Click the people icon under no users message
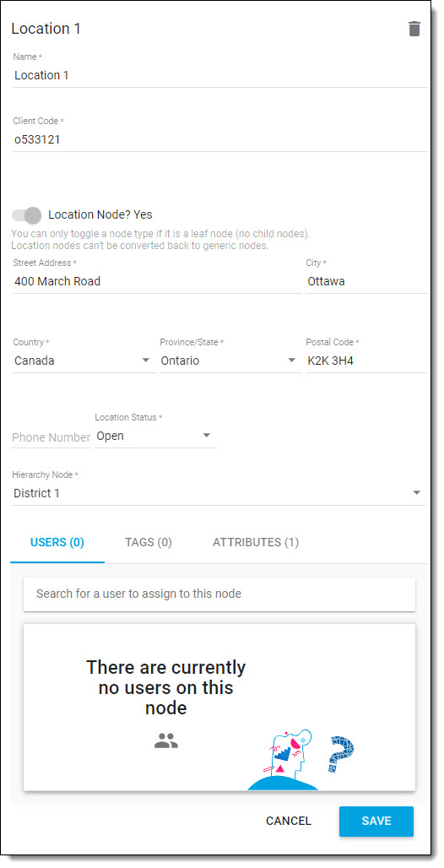 166,741
